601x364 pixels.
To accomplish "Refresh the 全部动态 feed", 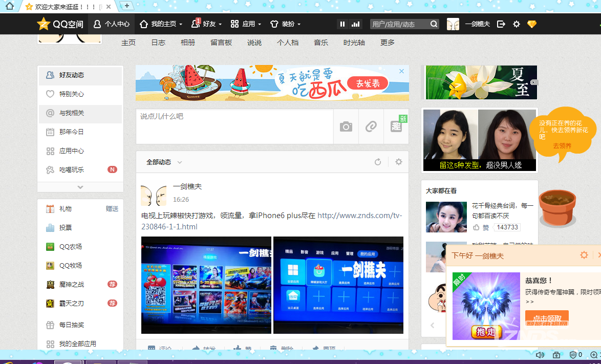I will pos(378,162).
